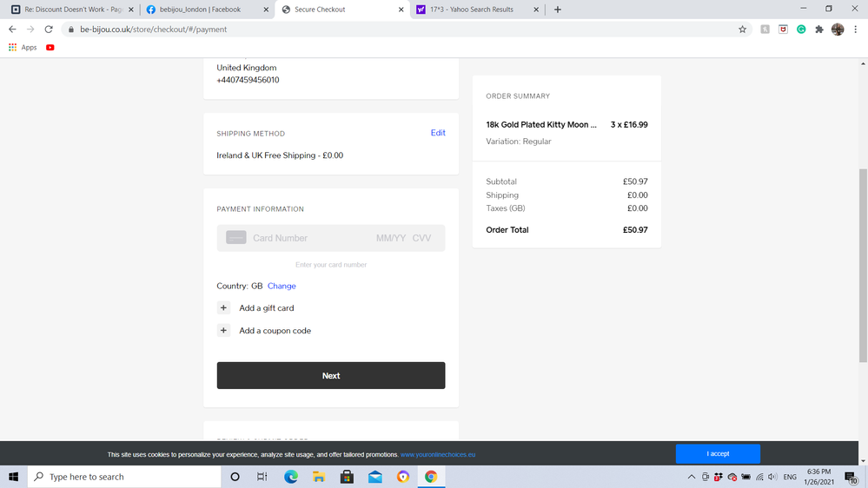Change the payment country
The height and width of the screenshot is (488, 868).
pos(282,286)
